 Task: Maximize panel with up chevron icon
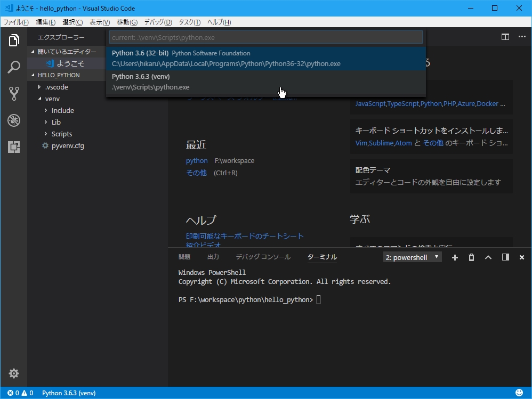(x=488, y=258)
